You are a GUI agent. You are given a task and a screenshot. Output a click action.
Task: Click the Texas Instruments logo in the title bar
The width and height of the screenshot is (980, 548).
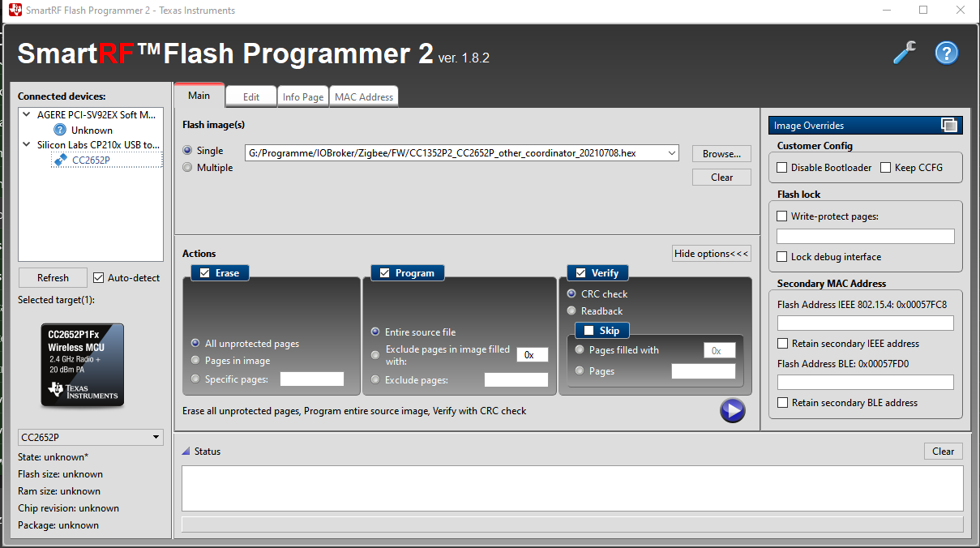(x=15, y=11)
